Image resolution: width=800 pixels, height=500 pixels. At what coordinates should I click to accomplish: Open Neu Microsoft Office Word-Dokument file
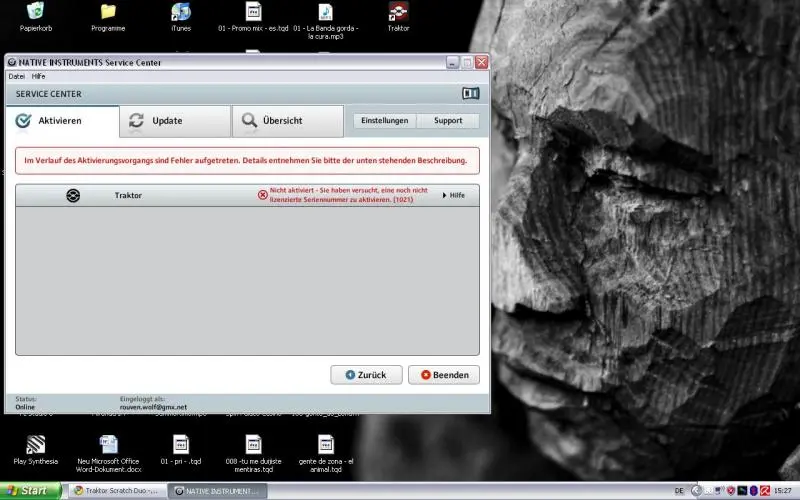pyautogui.click(x=108, y=443)
